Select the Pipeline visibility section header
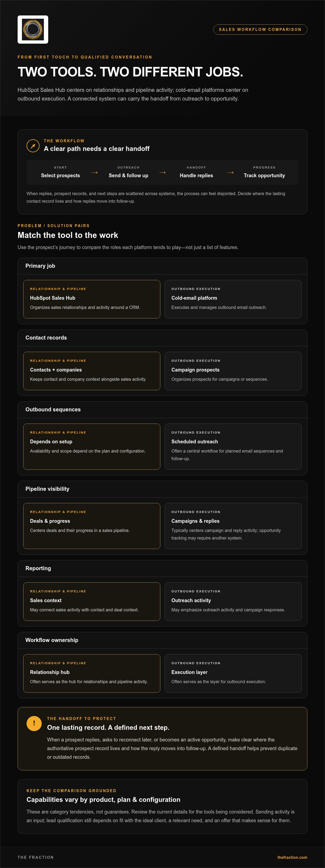Image resolution: width=325 pixels, height=868 pixels. (x=162, y=489)
